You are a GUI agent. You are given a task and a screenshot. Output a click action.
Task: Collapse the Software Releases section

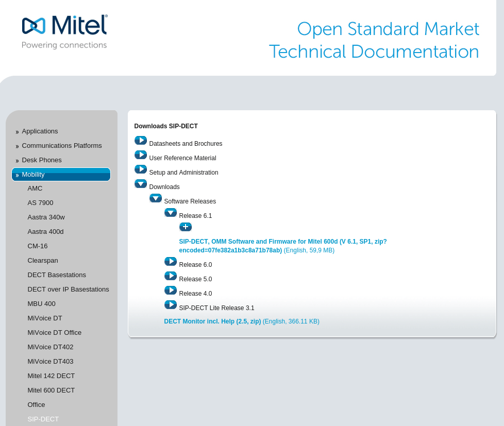(156, 198)
